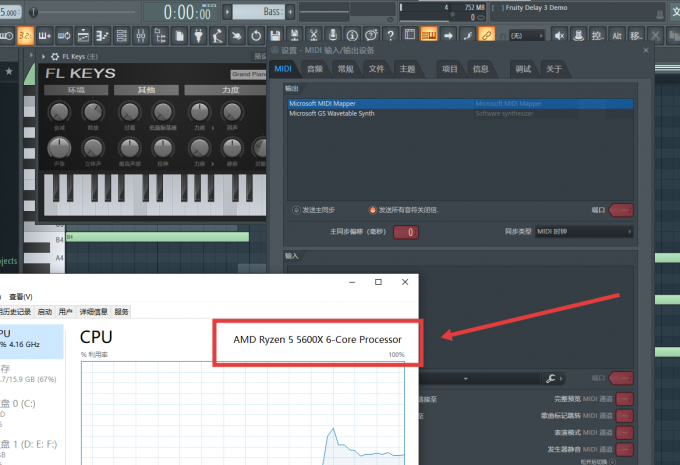
Task: Expand the FL Keys window menu arrow
Action: click(x=43, y=56)
